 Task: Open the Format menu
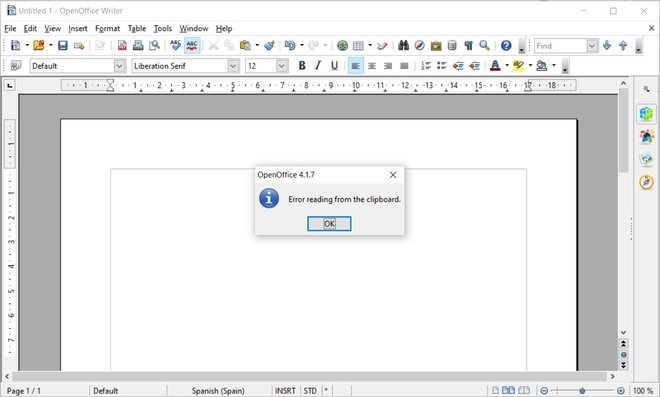pos(107,29)
